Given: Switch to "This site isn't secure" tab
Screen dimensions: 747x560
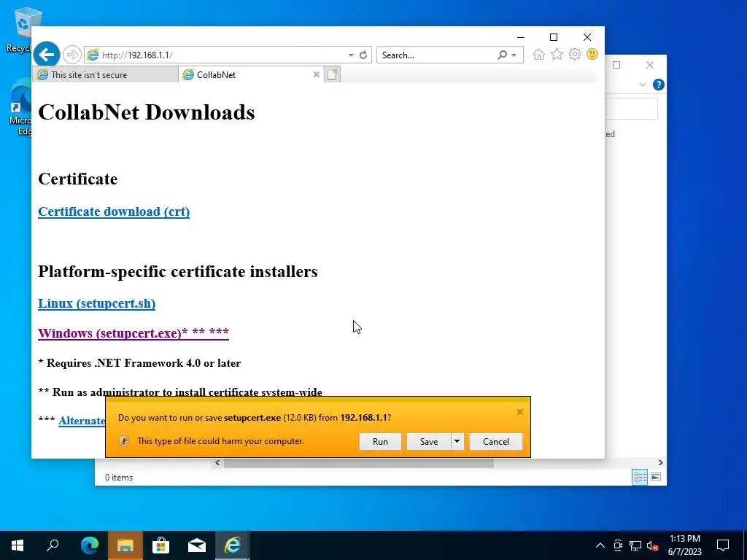Looking at the screenshot, I should (x=105, y=75).
